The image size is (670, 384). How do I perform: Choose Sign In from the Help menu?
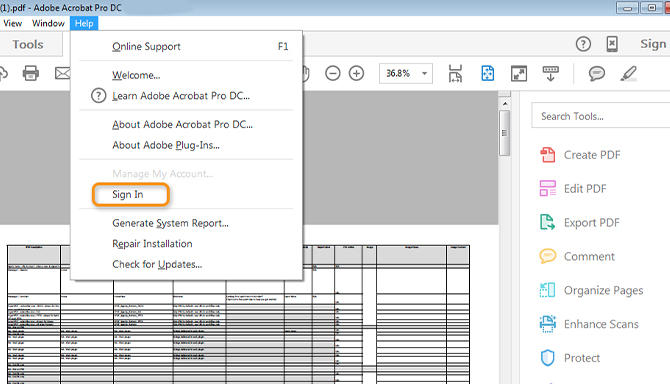128,194
